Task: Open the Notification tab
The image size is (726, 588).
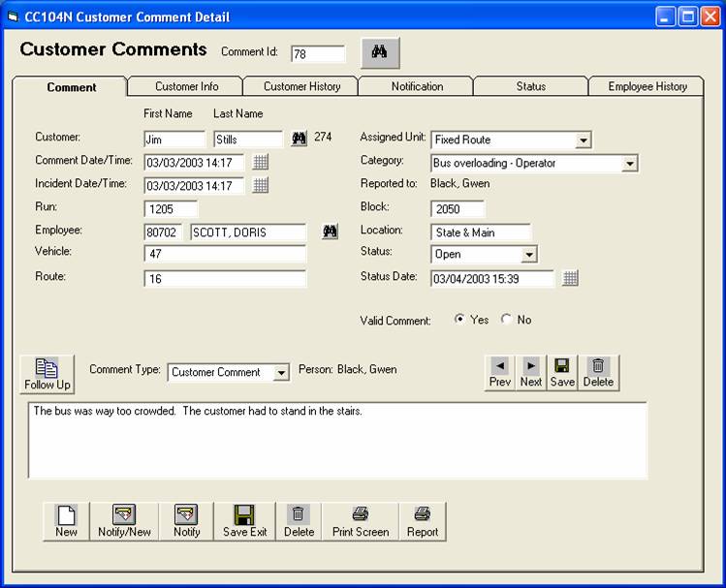Action: tap(417, 86)
